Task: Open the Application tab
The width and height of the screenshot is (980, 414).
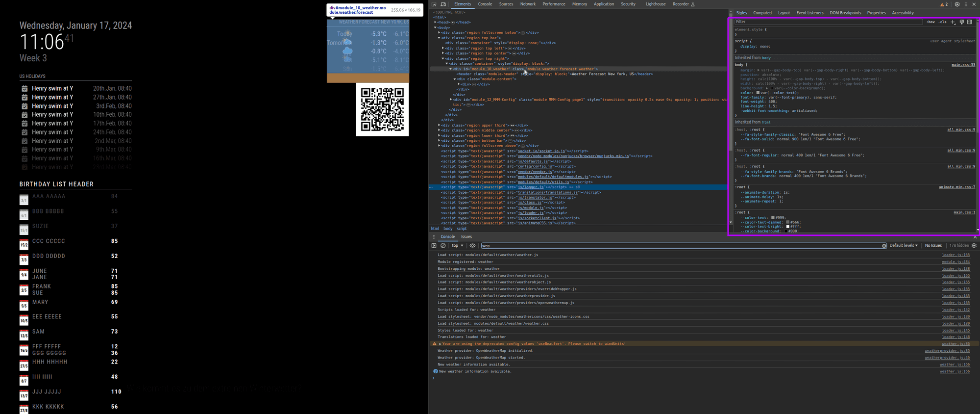Action: pos(604,4)
